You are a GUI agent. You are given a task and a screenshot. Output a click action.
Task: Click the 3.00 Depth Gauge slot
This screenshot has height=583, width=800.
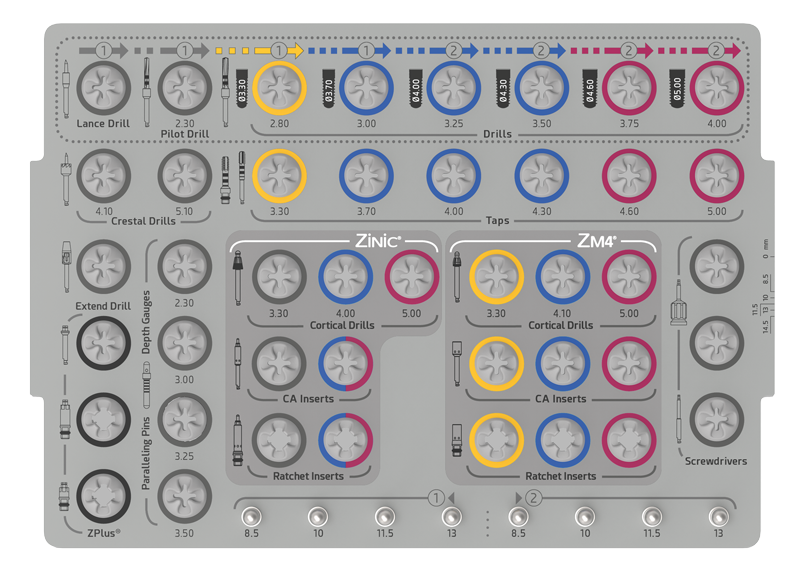coord(184,342)
